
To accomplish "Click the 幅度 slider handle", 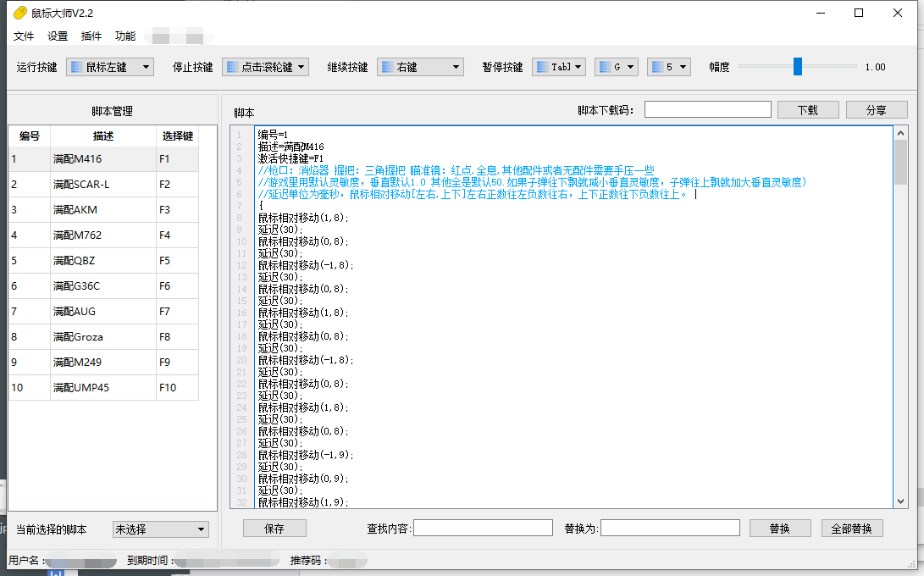I will point(797,67).
